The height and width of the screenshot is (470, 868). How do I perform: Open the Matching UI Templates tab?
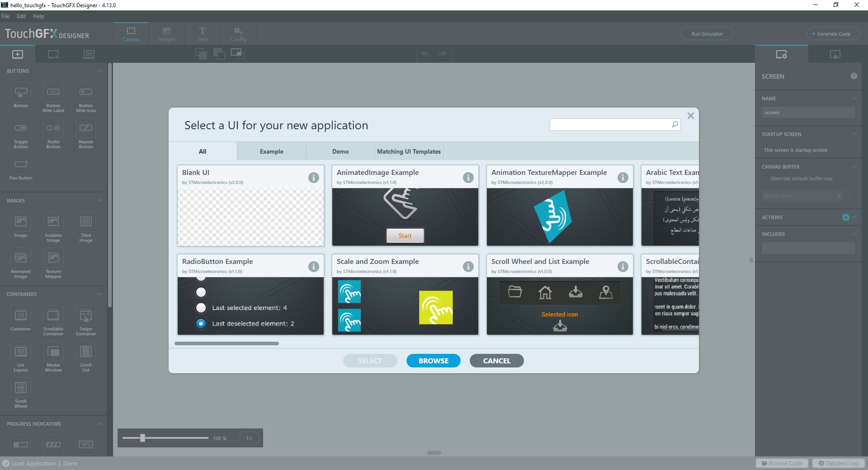pyautogui.click(x=409, y=151)
